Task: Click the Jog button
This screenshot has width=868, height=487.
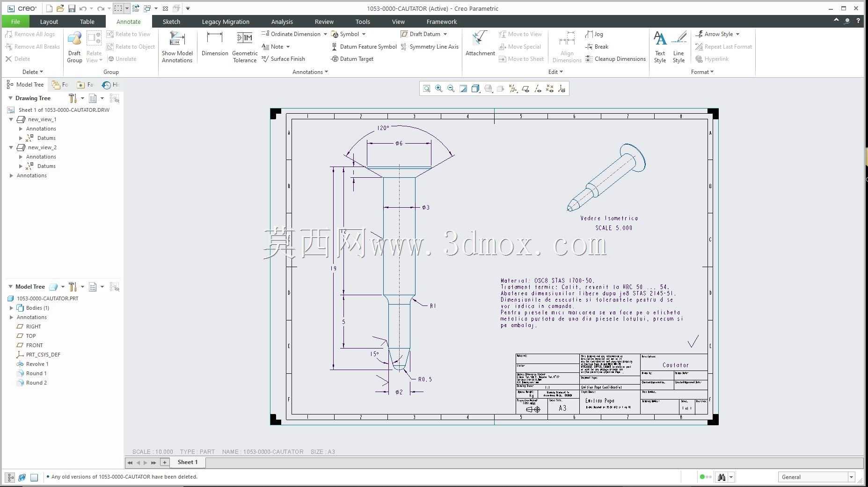Action: pos(594,34)
